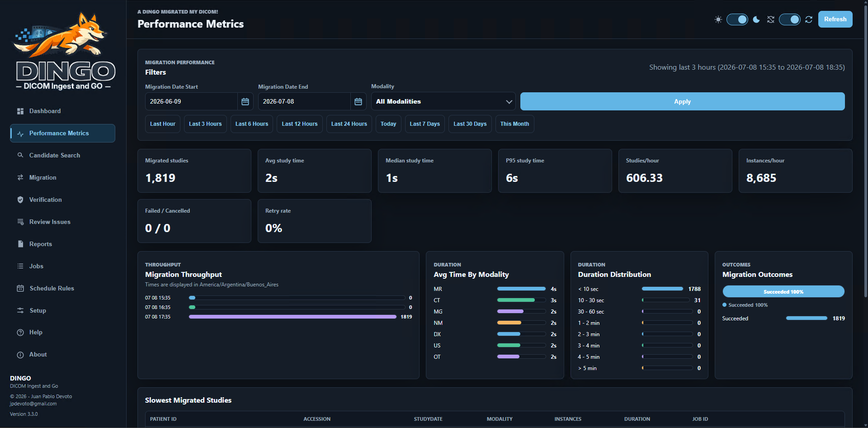Click the Performance Metrics pulse icon
This screenshot has width=868, height=428.
[x=20, y=133]
